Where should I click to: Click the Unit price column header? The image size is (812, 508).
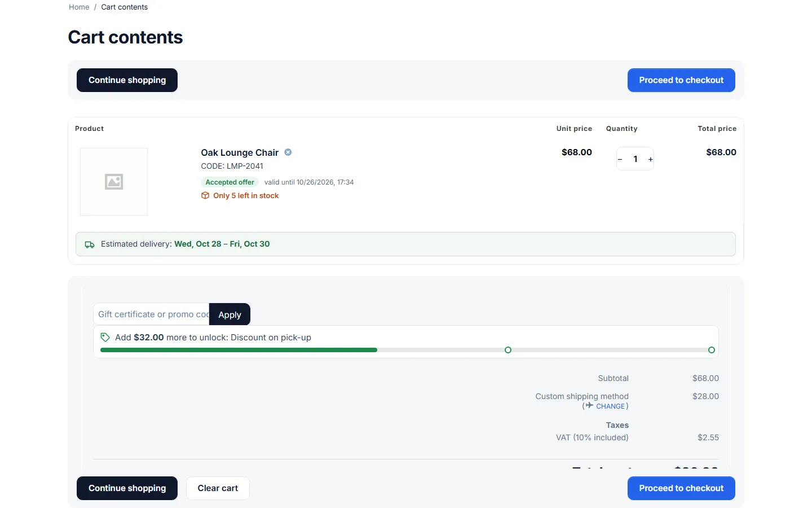pyautogui.click(x=574, y=129)
